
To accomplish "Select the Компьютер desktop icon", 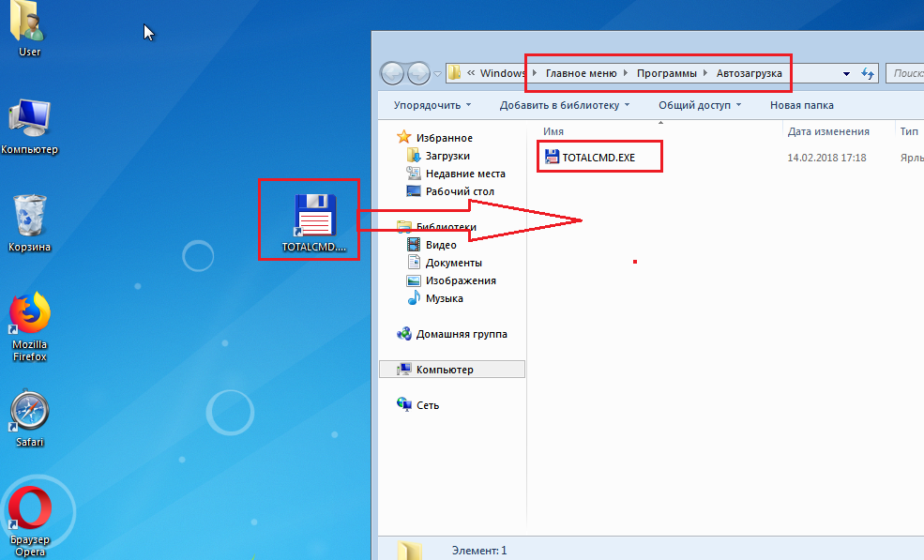I will [29, 127].
